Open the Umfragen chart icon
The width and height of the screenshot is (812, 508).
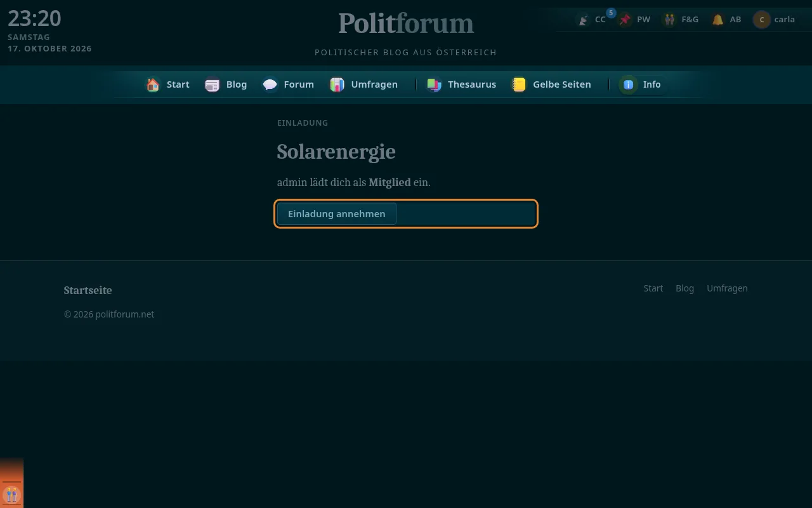pos(337,84)
